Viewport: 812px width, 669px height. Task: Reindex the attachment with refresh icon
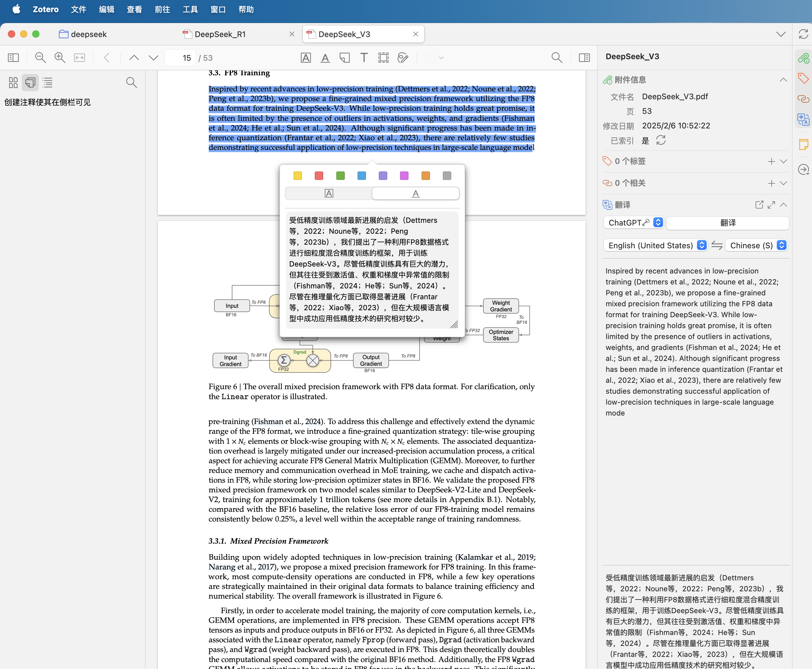pos(661,140)
